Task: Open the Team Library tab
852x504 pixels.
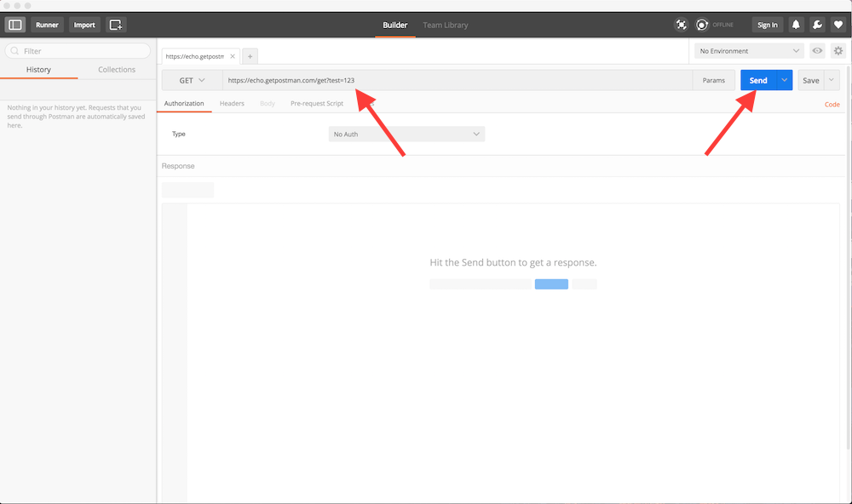Action: (446, 25)
